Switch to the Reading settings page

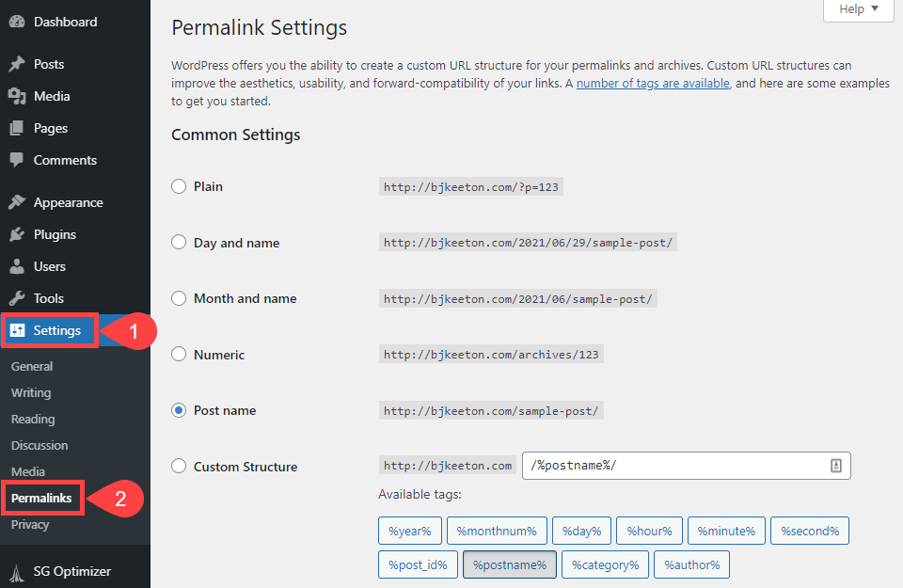coord(31,419)
